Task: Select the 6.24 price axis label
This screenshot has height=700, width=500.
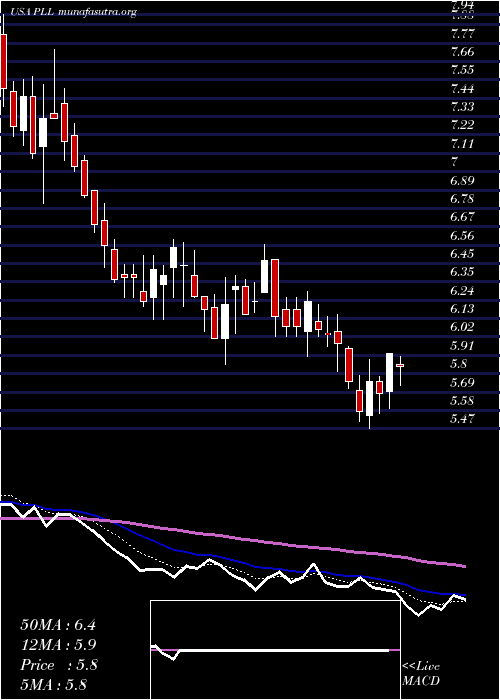Action: 462,290
